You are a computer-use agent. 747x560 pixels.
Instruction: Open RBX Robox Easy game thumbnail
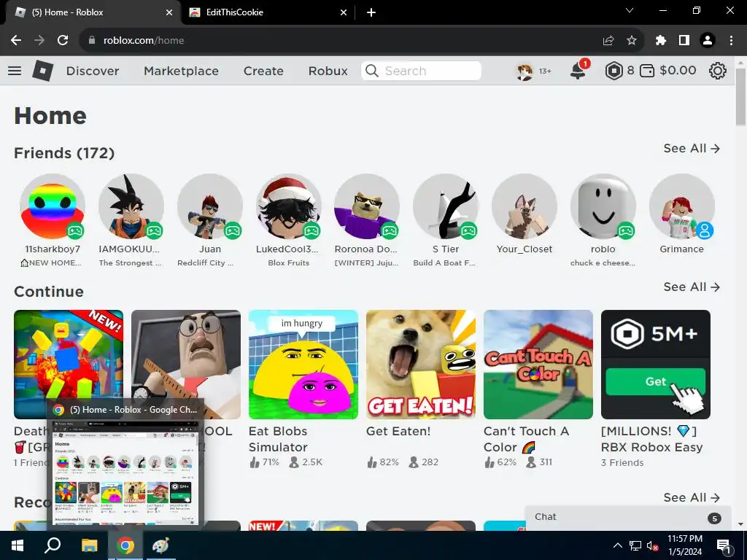(656, 365)
